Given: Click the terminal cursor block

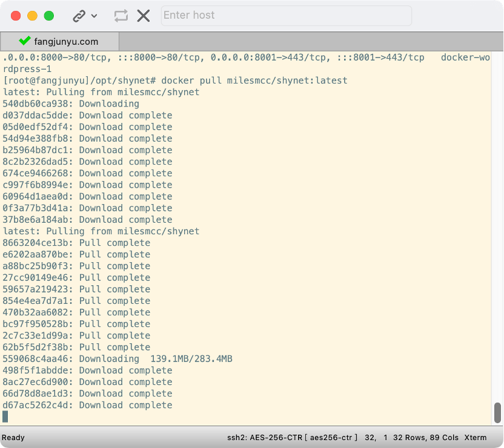Looking at the screenshot, I should tap(5, 417).
